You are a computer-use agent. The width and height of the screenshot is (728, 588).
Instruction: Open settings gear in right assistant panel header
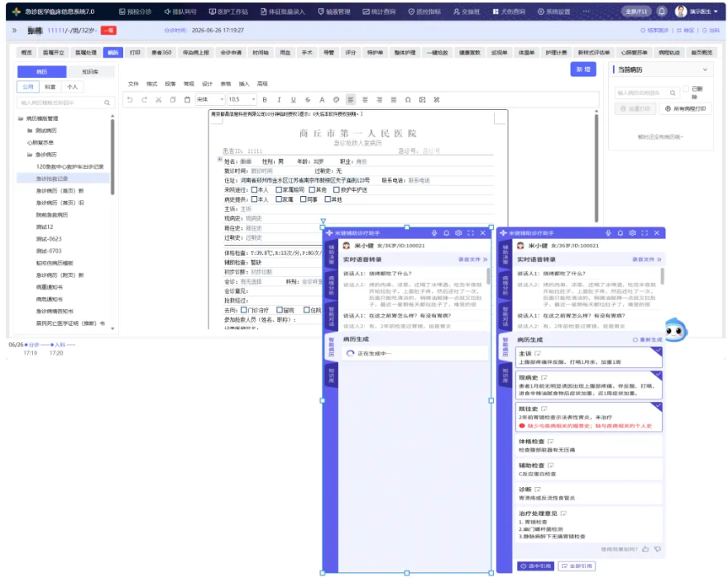[x=632, y=233]
